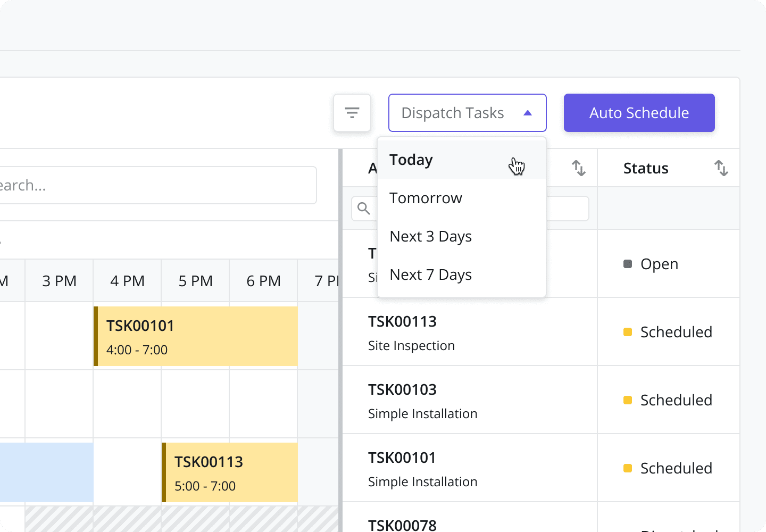
Task: Click the 6 PM time header
Action: [x=263, y=281]
